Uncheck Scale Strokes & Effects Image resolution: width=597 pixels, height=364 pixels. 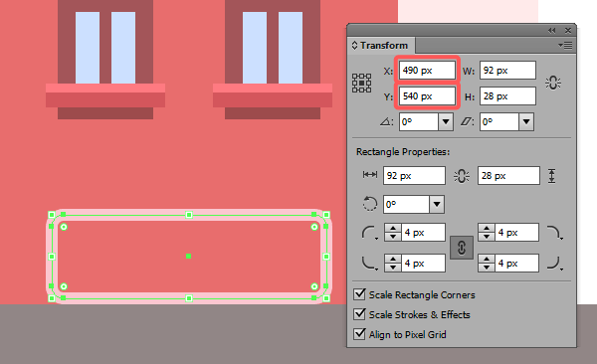coord(359,314)
